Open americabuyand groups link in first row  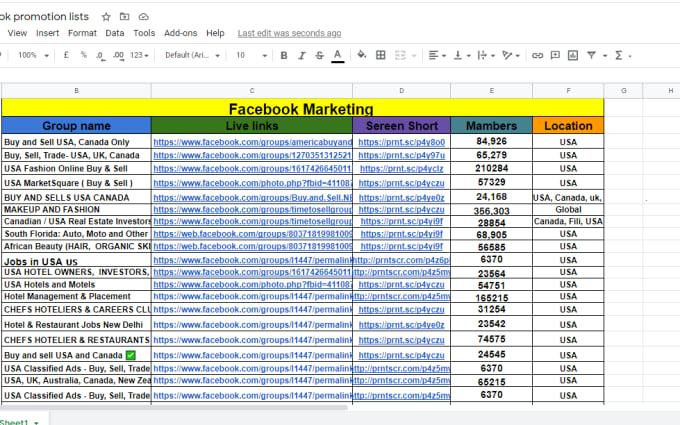coord(252,142)
